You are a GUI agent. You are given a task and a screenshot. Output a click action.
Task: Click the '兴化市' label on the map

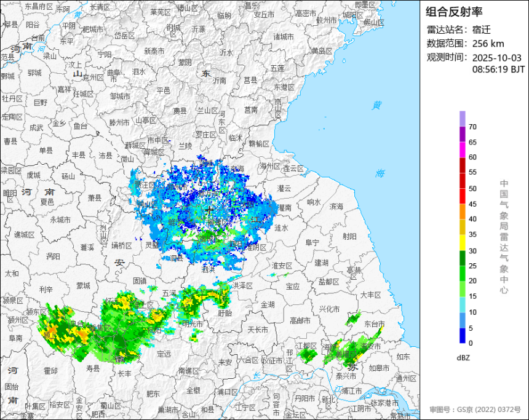[330, 309]
